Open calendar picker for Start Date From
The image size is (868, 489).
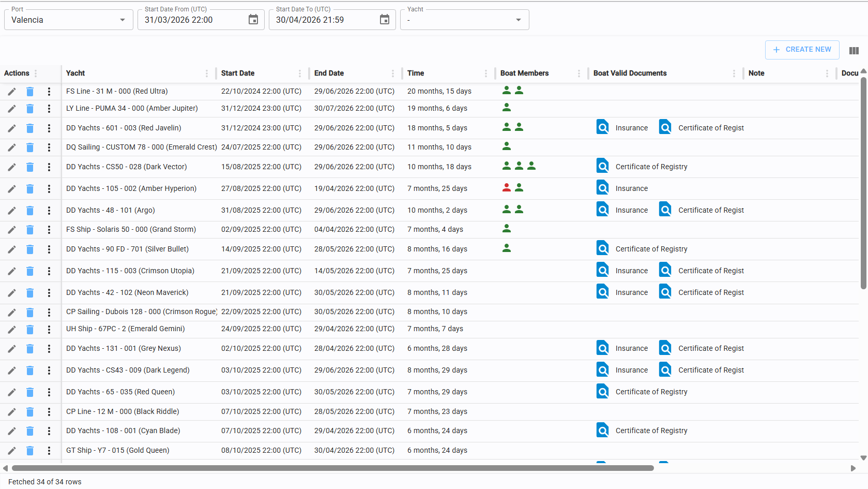253,20
